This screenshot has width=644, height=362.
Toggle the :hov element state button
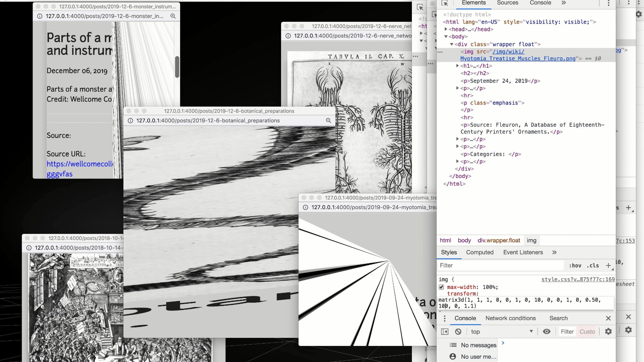click(x=575, y=265)
